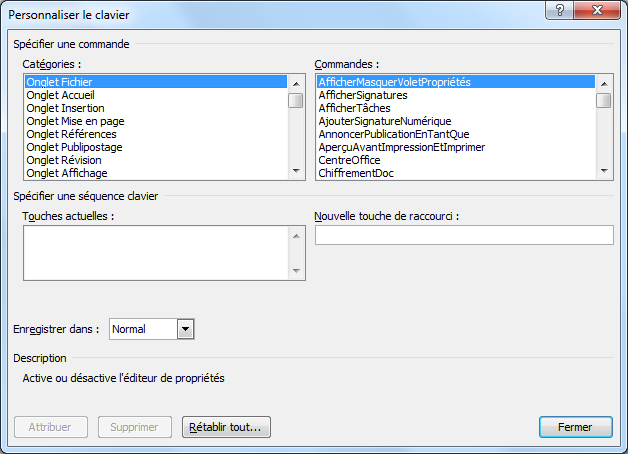Open the Enregistrer dans dropdown arrow
This screenshot has height=454, width=628.
tap(185, 329)
